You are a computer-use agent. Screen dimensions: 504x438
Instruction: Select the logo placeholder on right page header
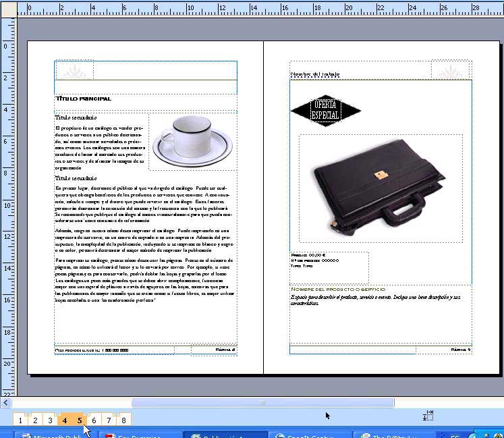coord(451,70)
